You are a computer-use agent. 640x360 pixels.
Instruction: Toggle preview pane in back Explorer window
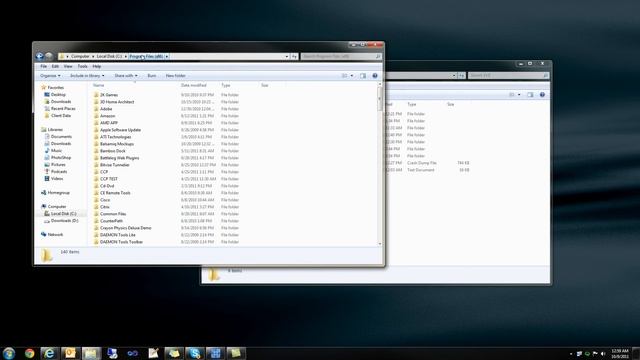tap(530, 95)
